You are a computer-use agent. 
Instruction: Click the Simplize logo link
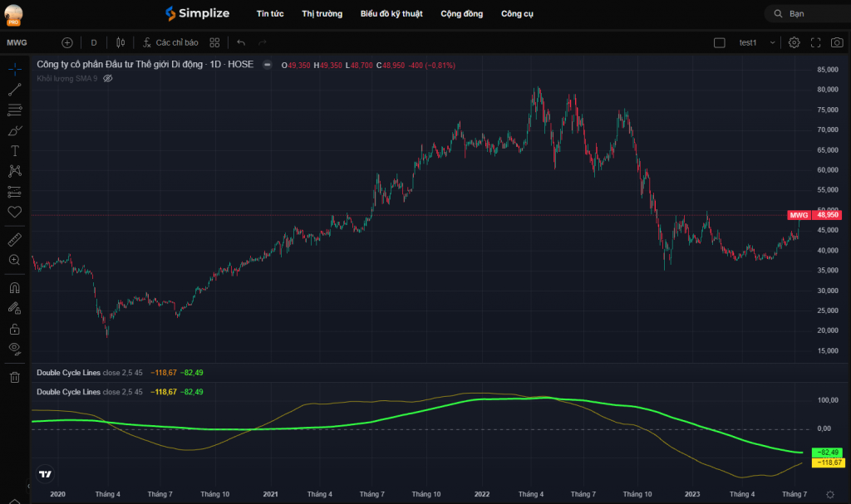[x=198, y=13]
